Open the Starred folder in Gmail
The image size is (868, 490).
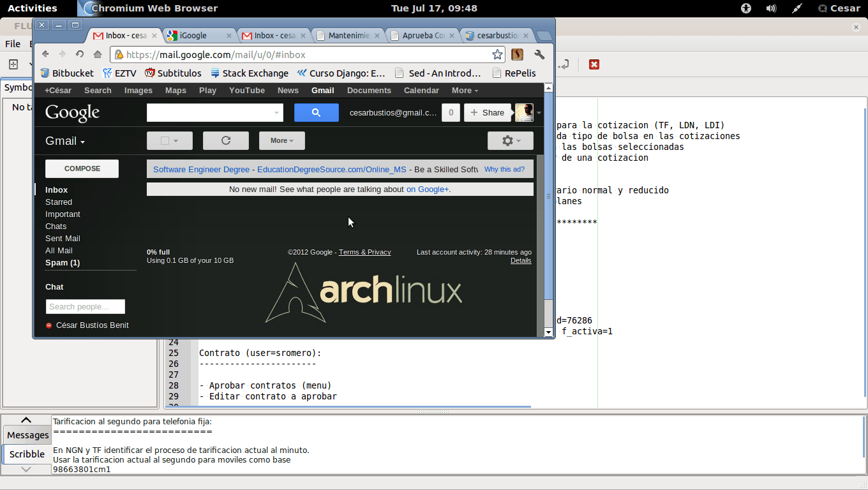click(x=59, y=202)
